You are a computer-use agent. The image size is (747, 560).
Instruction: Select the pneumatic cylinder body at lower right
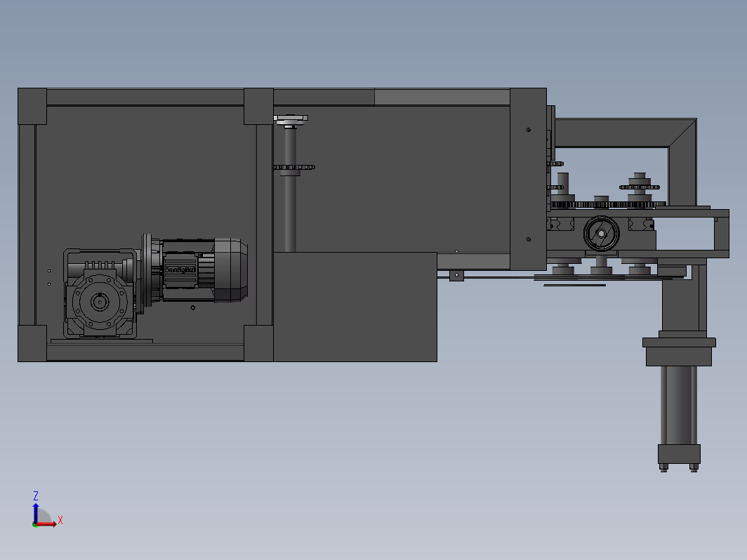679,405
